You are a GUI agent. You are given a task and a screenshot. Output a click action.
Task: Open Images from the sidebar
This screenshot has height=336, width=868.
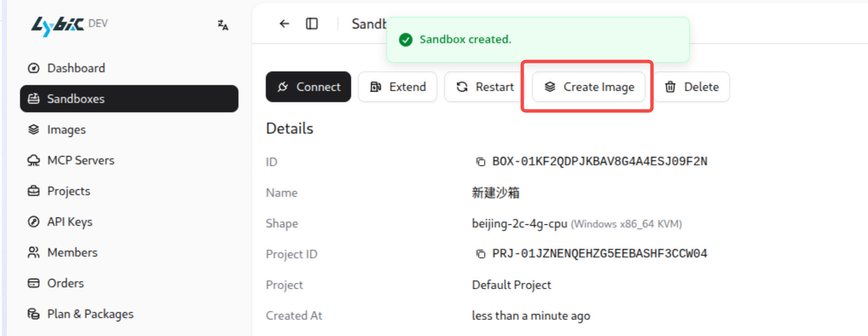[x=66, y=130]
